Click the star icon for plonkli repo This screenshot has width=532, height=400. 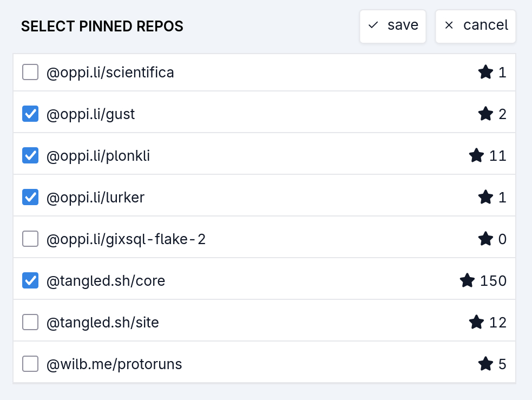coord(476,156)
